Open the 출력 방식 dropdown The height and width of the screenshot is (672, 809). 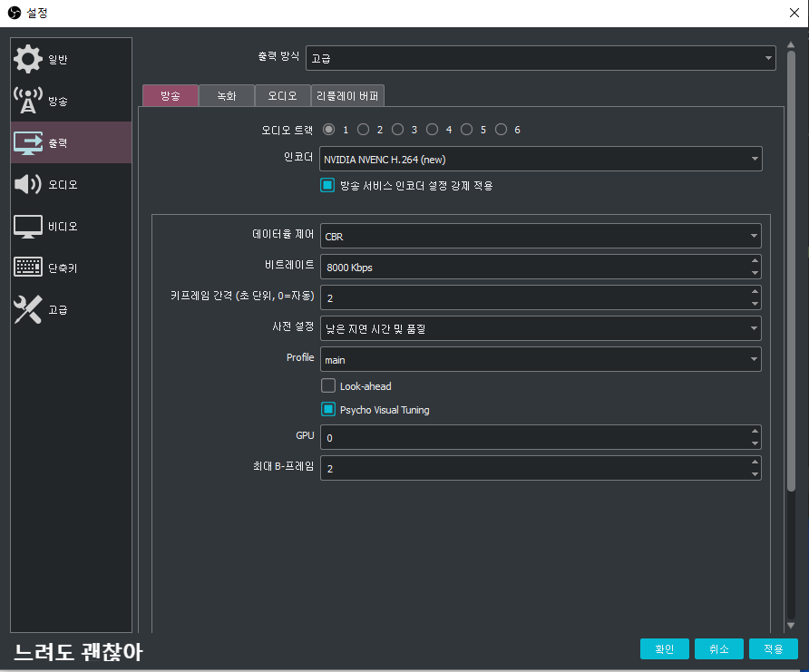541,58
